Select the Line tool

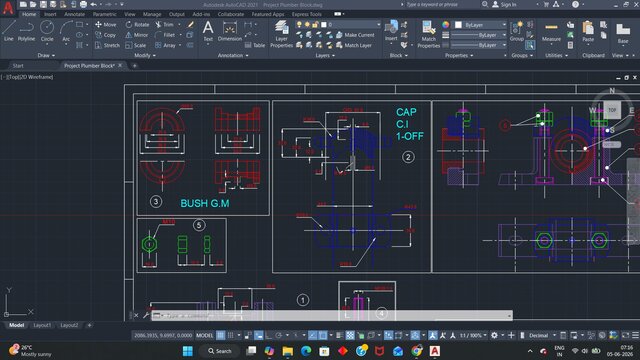[x=9, y=31]
